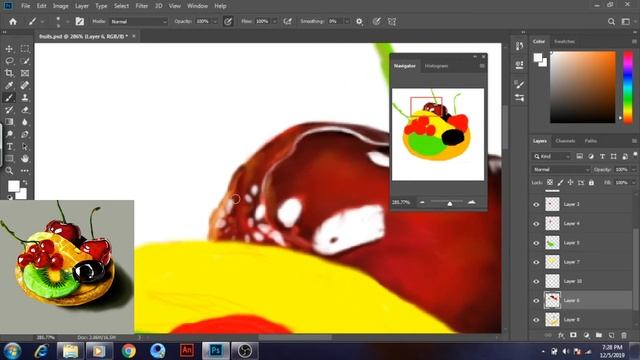Open brush Mode Normal dropdown
Screen dimensions: 640x360
[139, 22]
